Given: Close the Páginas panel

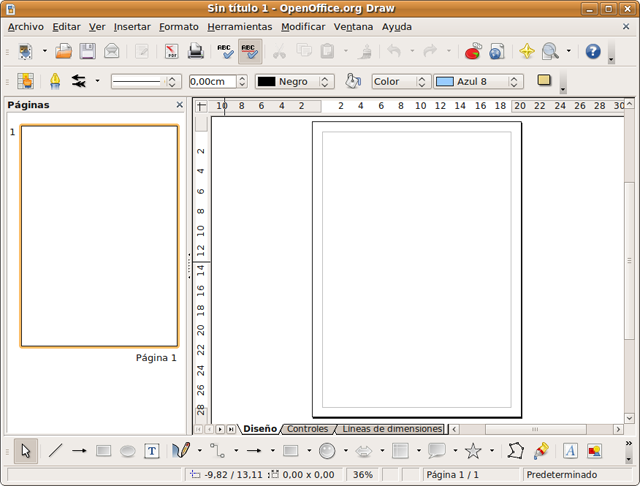Looking at the screenshot, I should click(180, 105).
